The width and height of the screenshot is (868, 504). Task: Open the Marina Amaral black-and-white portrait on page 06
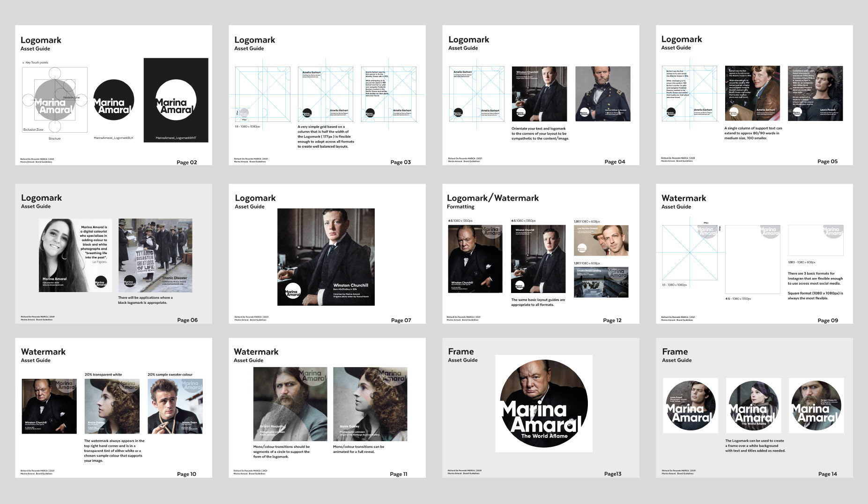[x=75, y=255]
